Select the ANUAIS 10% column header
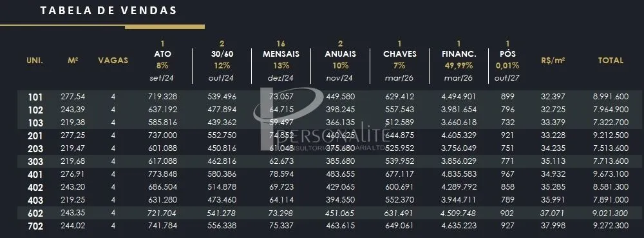This screenshot has width=644, height=238. tap(341, 61)
